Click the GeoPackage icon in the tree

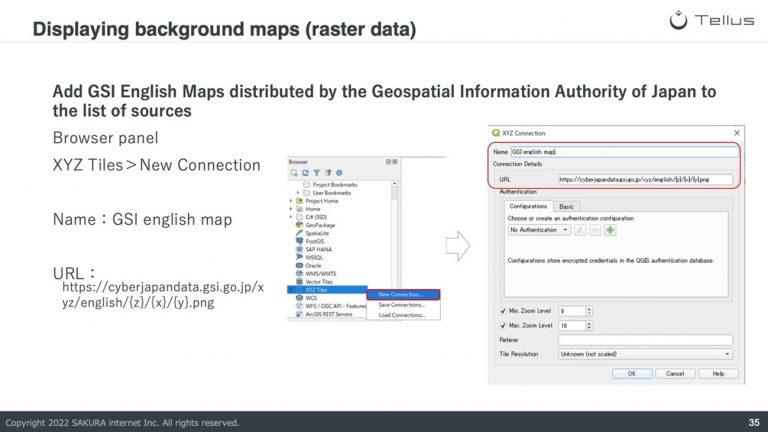(299, 225)
